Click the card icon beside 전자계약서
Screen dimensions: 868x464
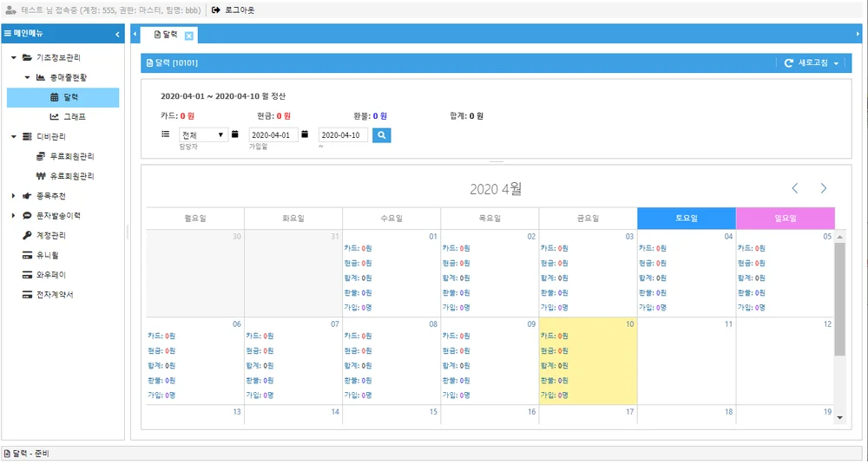click(x=27, y=295)
